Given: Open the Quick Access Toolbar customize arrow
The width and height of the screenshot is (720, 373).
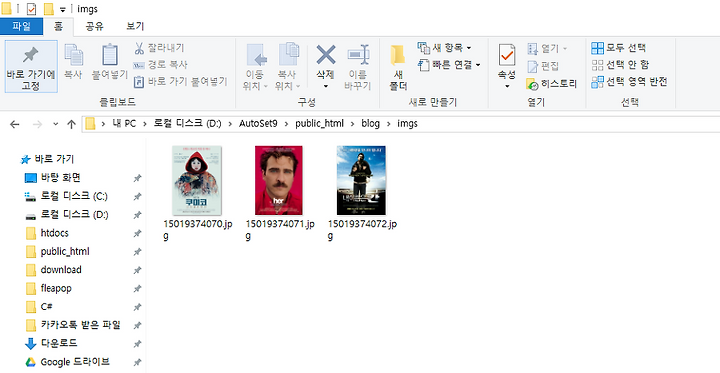Looking at the screenshot, I should 62,10.
